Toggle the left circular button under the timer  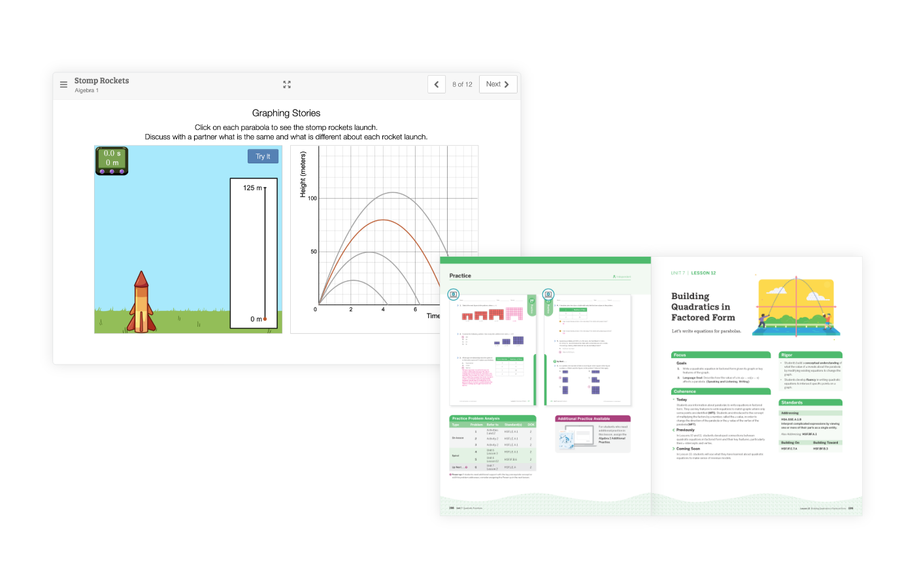click(x=101, y=170)
